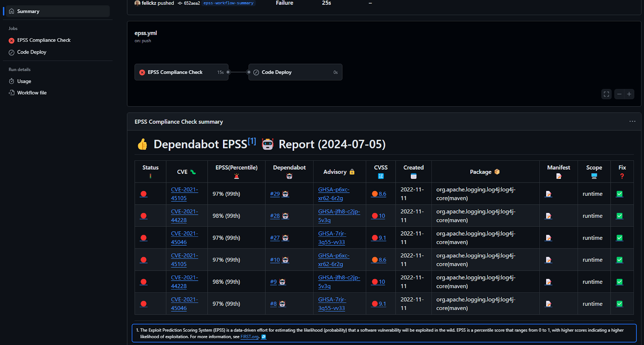Click the Advisory column header with lock icon
This screenshot has width=644, height=345.
339,172
